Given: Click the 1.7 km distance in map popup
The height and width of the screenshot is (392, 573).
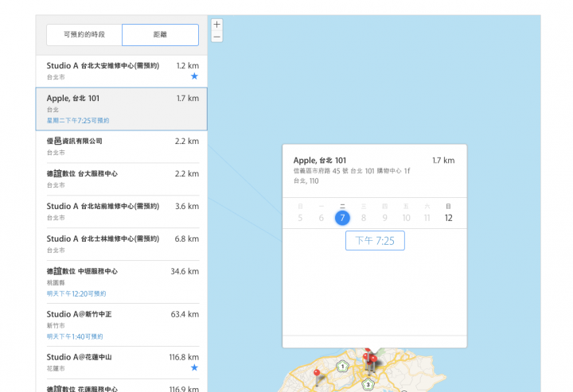Looking at the screenshot, I should click(x=443, y=161).
